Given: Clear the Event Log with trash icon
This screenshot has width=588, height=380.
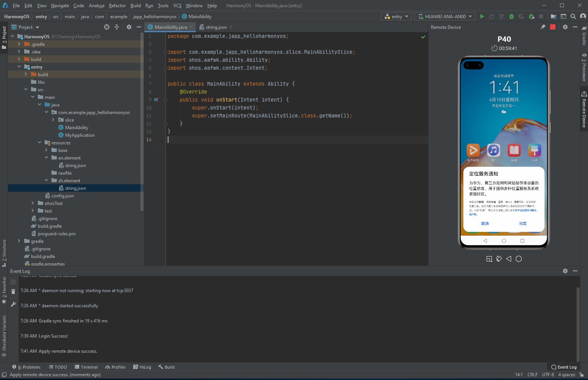Looking at the screenshot, I should [13, 291].
